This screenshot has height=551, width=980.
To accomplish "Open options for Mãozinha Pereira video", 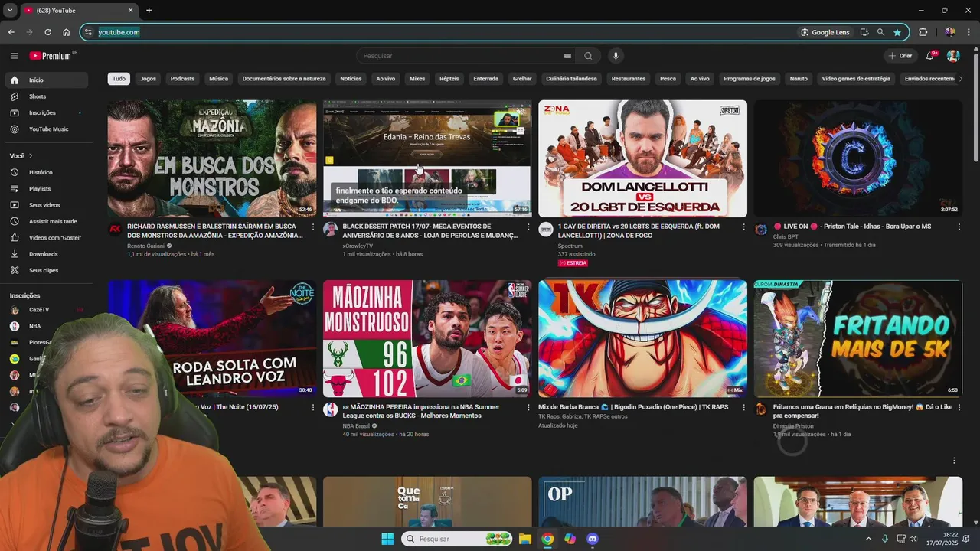I will tap(528, 407).
